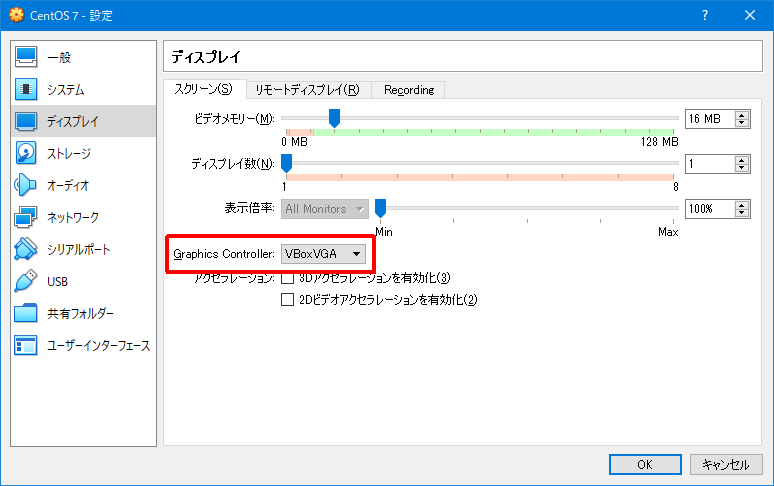
Task: Click the 128 MB slider maximum label
Action: (x=659, y=142)
